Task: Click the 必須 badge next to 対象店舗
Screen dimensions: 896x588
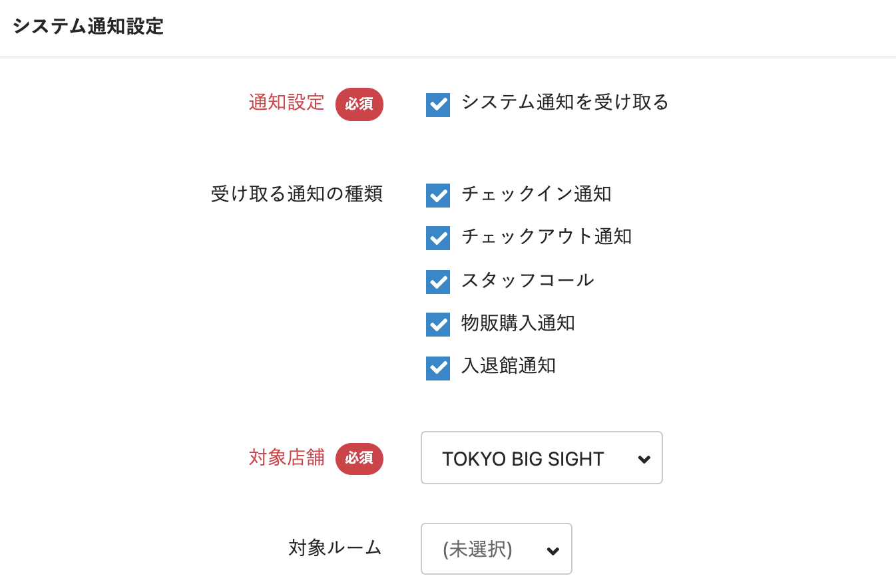Action: tap(359, 458)
